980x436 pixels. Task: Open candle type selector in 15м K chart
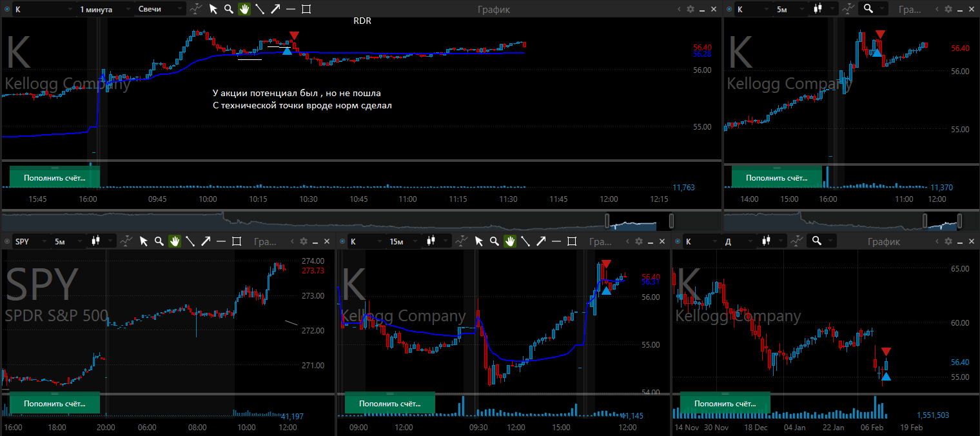pyautogui.click(x=437, y=241)
